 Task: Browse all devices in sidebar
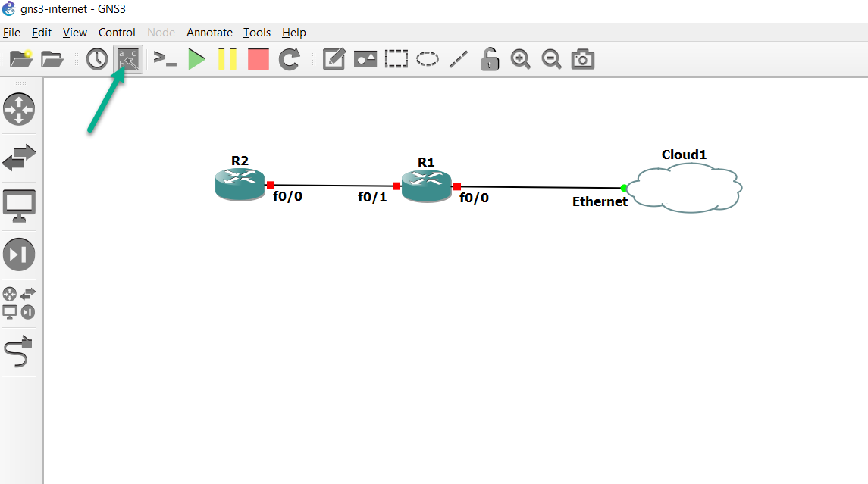point(19,303)
